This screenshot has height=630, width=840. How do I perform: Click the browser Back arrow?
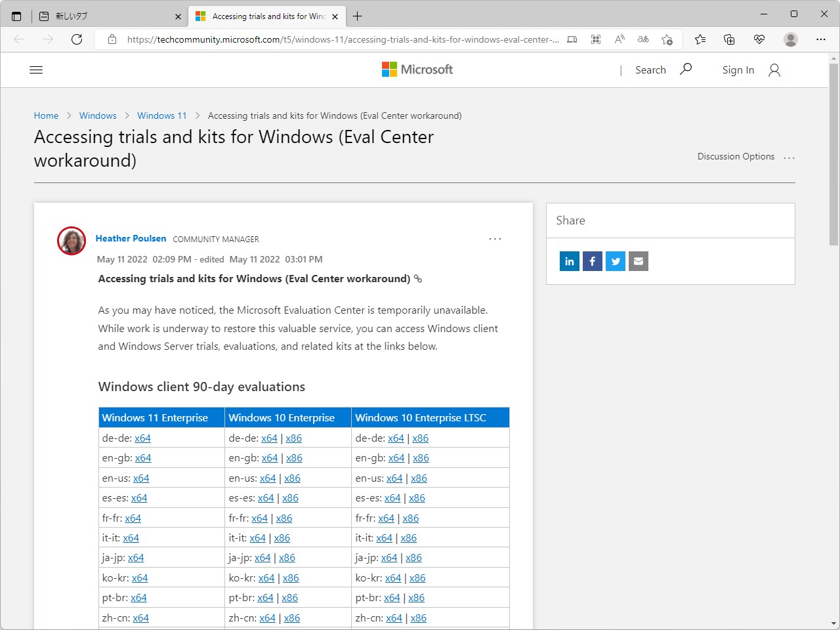tap(19, 39)
